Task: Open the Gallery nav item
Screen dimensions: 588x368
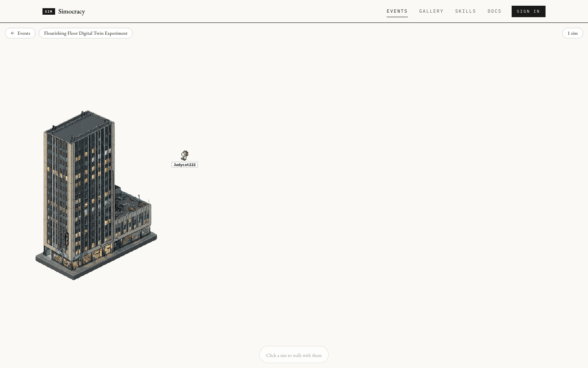Action: click(x=431, y=11)
